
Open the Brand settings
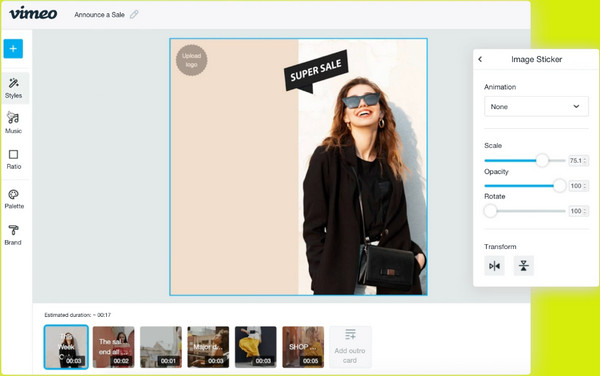(x=13, y=234)
